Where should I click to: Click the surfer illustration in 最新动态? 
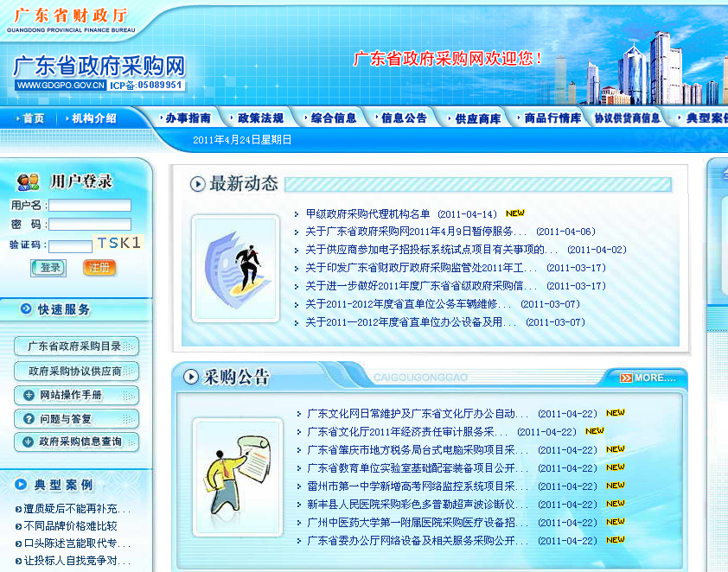point(236,269)
